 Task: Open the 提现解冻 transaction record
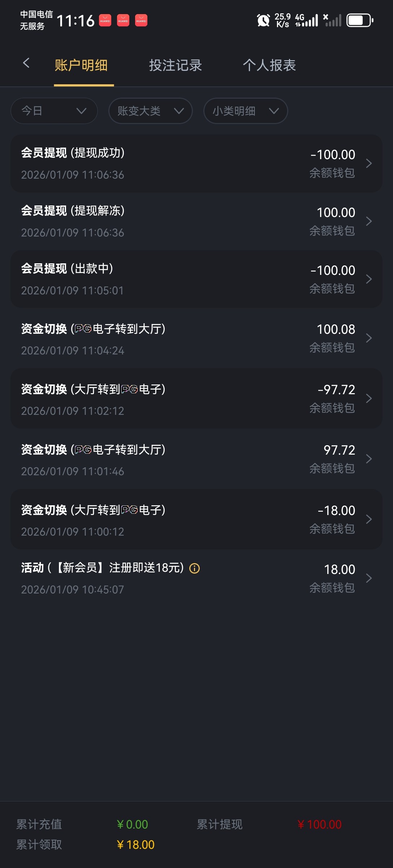pyautogui.click(x=196, y=221)
